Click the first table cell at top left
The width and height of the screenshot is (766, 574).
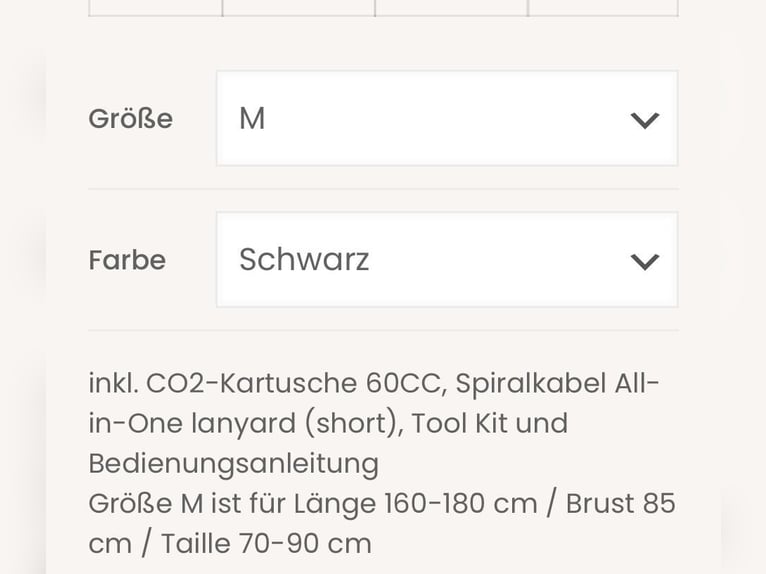coord(155,7)
